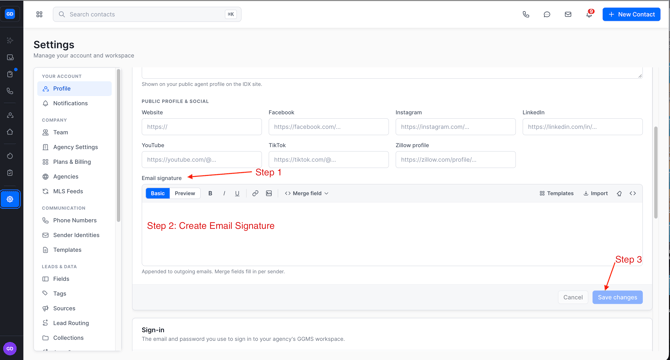Select Profile in settings sidebar
The height and width of the screenshot is (360, 670).
click(x=74, y=88)
